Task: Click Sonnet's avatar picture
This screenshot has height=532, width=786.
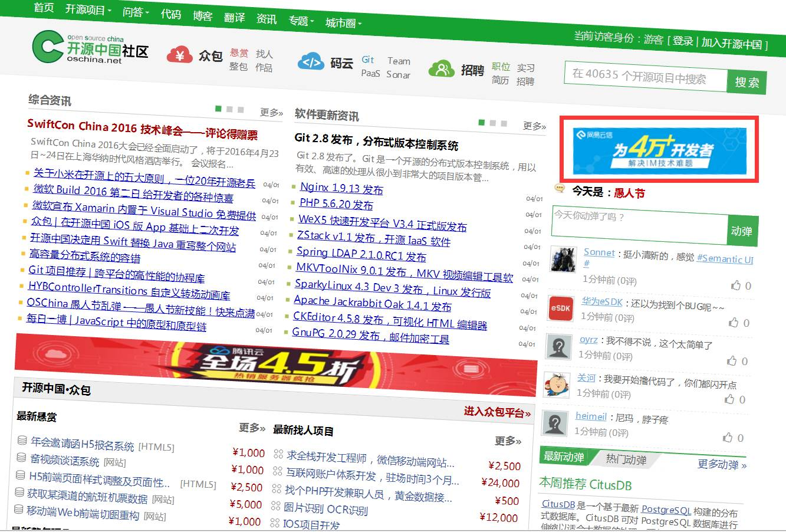Action: click(x=563, y=259)
